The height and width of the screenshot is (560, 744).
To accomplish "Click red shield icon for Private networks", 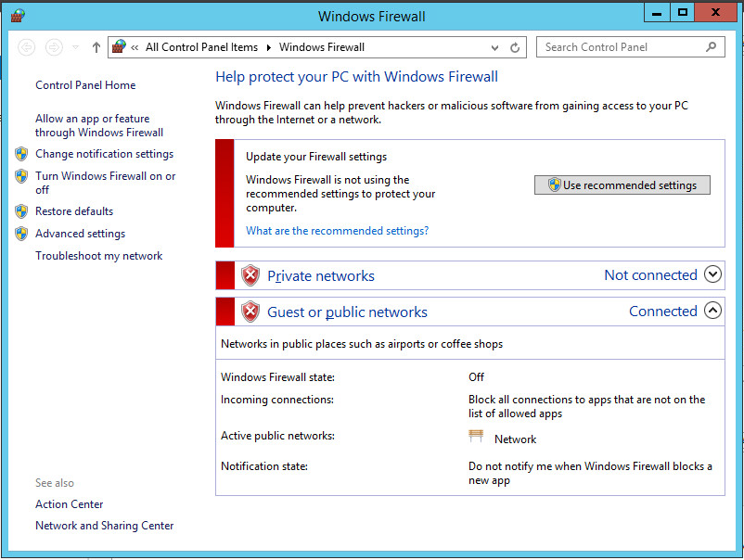I will 250,275.
